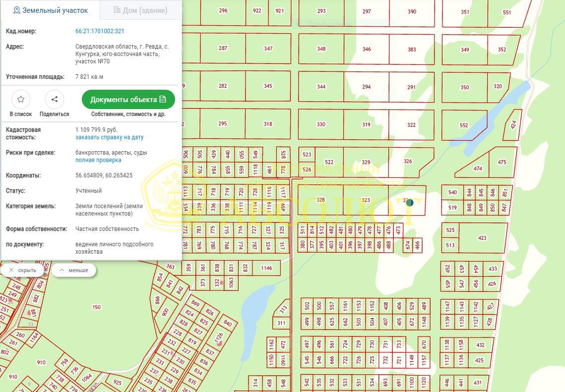Select parcel 326 on map

click(x=408, y=161)
